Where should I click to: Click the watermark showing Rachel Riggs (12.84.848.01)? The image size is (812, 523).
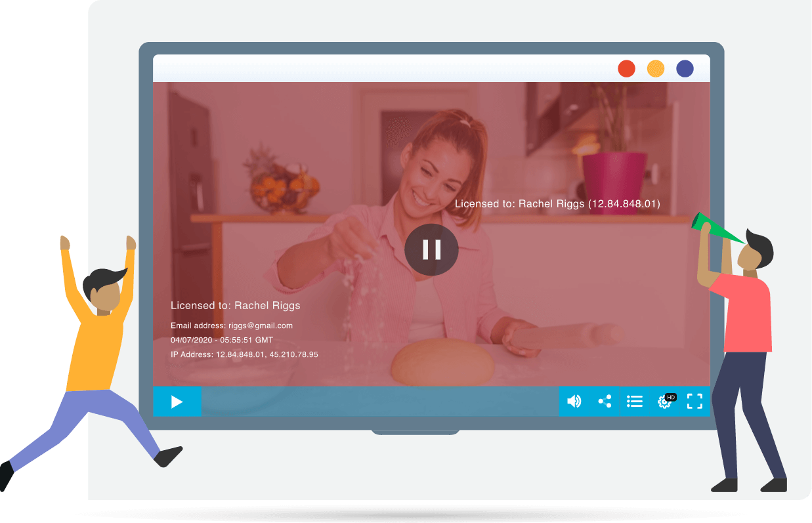[x=557, y=204]
